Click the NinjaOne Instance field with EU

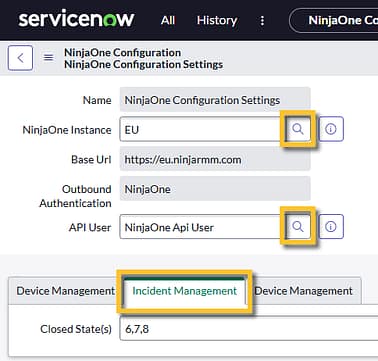[x=202, y=129]
